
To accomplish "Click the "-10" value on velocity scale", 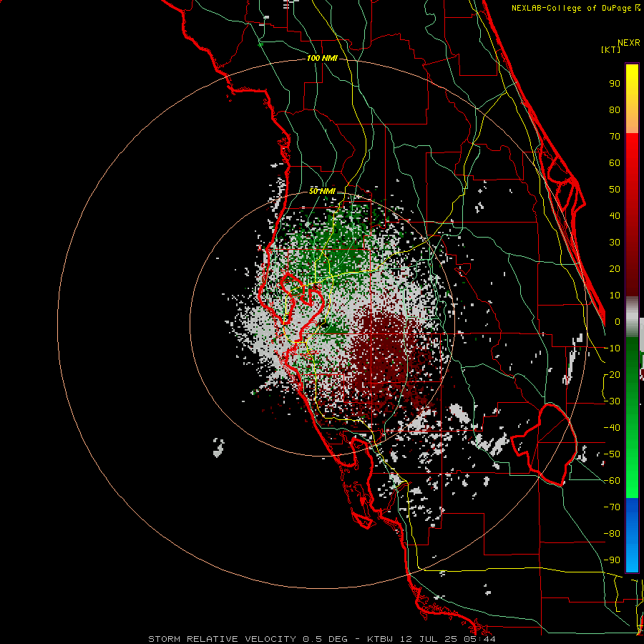I will click(x=612, y=348).
